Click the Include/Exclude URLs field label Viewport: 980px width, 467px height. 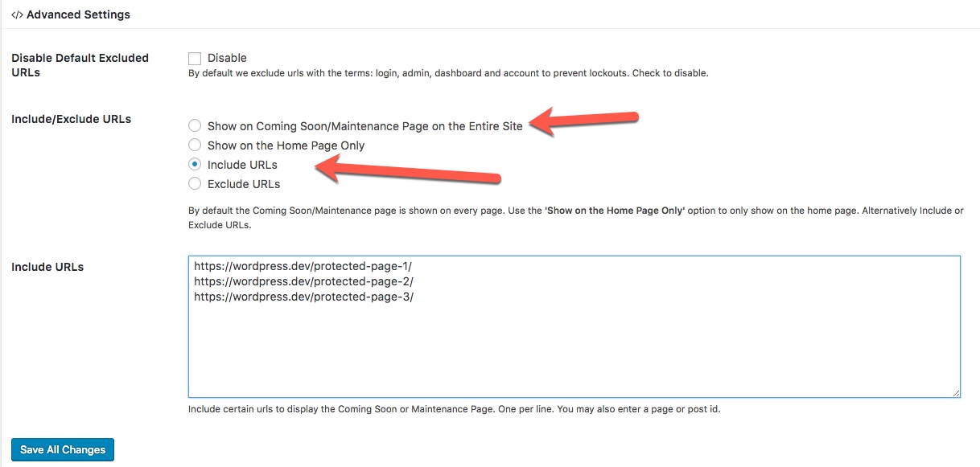[x=71, y=119]
